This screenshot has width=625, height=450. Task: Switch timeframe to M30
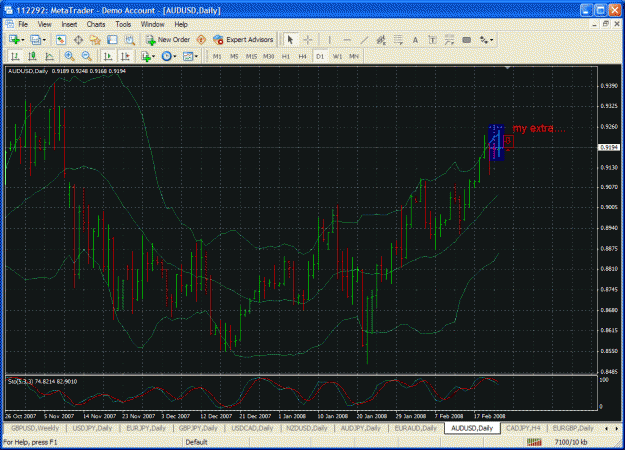tap(269, 56)
